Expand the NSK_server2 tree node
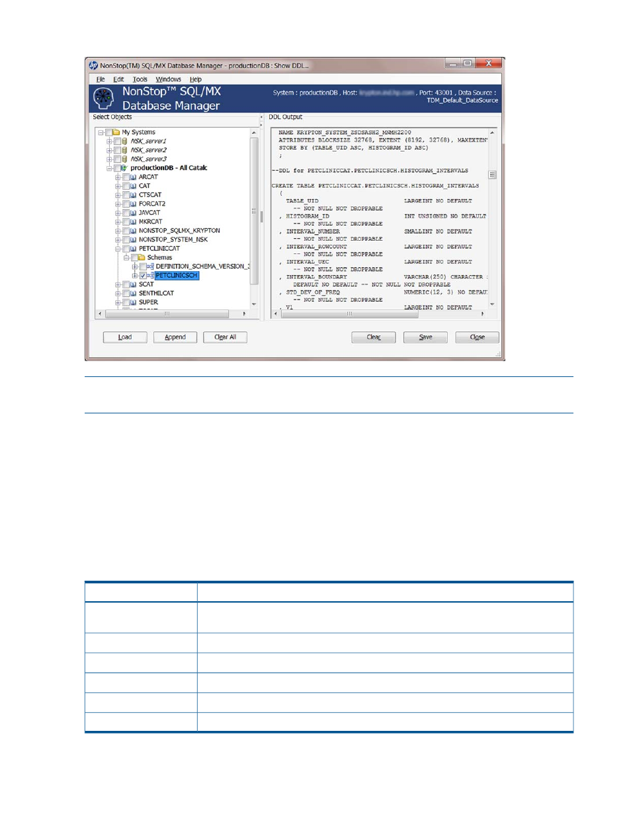Viewport: 631px width, 840px height. [110, 150]
